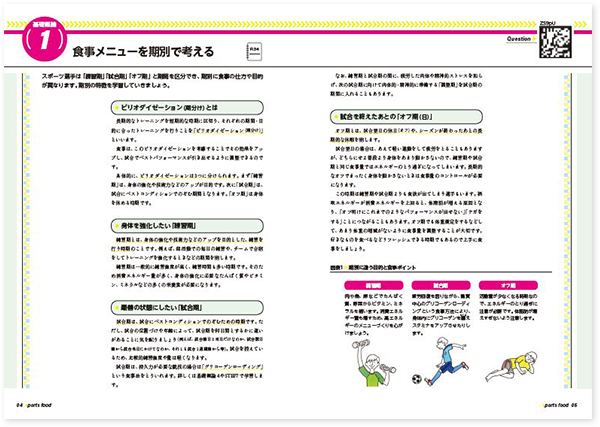Click the heading 最高の状態にしたい「試合期」

point(187,307)
